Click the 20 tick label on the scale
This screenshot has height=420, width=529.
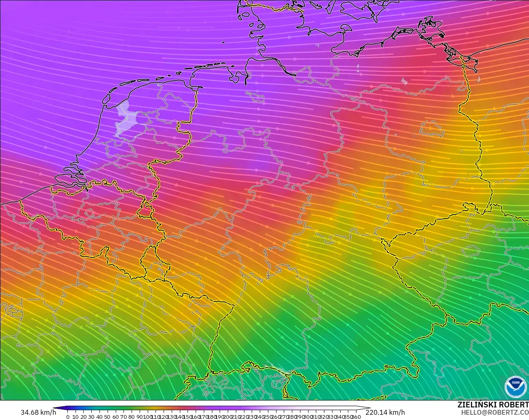(x=84, y=417)
